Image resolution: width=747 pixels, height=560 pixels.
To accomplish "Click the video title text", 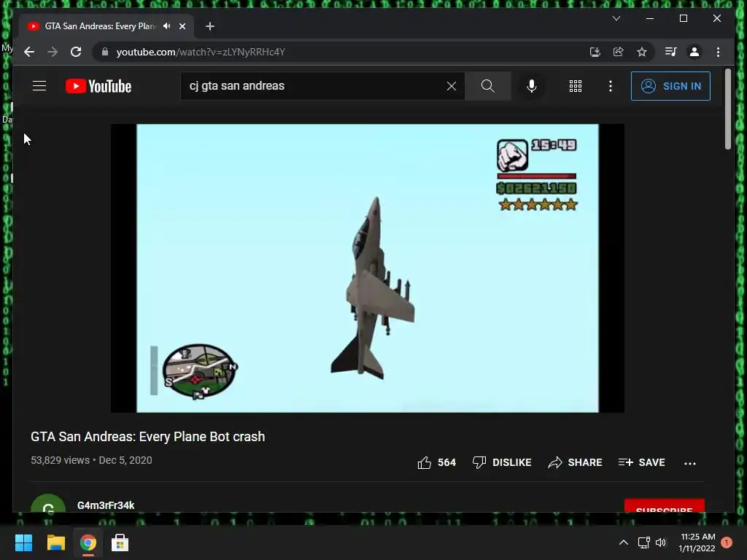I will click(147, 437).
